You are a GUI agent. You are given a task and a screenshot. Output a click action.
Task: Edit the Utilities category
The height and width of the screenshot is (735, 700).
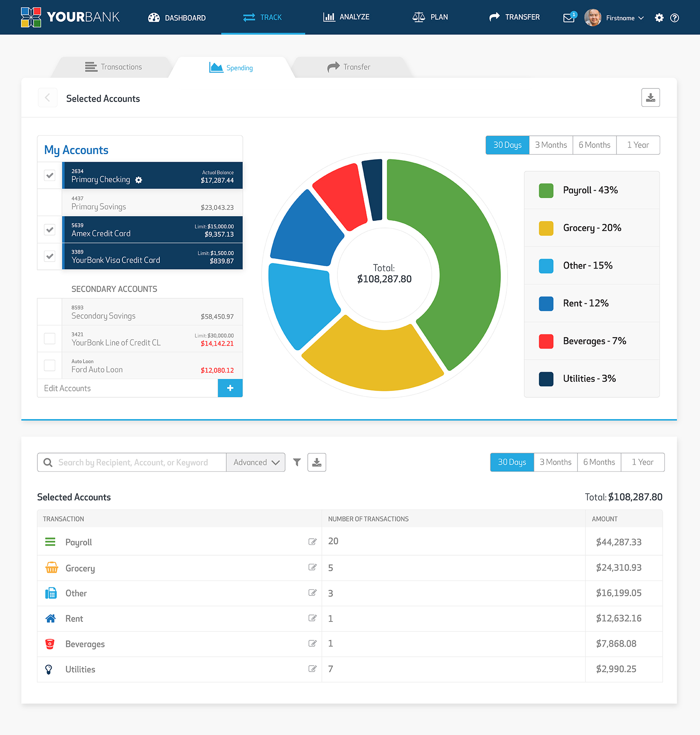click(312, 669)
